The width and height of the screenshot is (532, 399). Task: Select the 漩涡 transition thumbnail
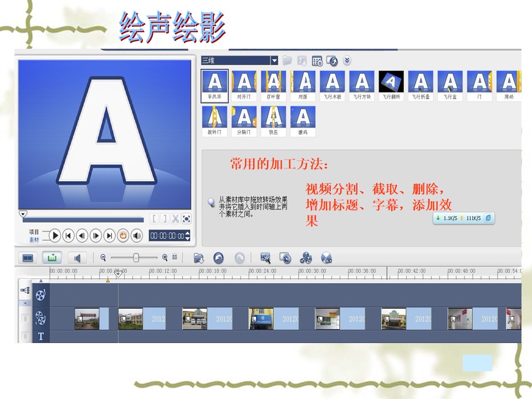pyautogui.click(x=303, y=121)
